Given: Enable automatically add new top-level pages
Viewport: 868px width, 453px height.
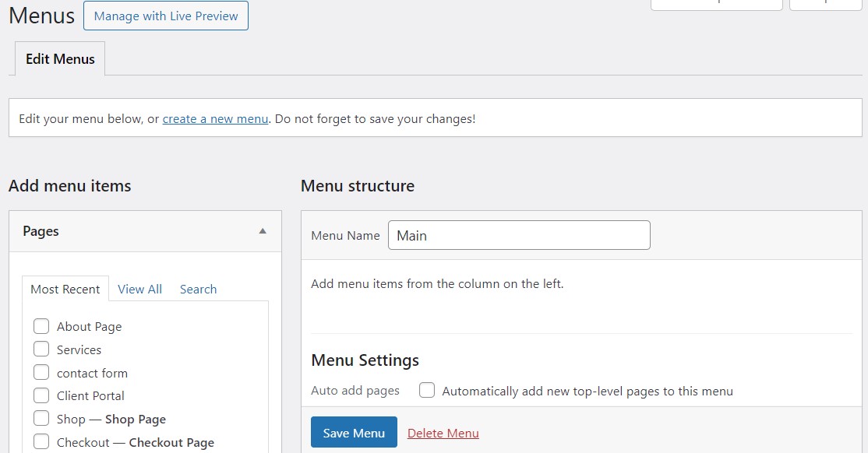Looking at the screenshot, I should coord(427,391).
